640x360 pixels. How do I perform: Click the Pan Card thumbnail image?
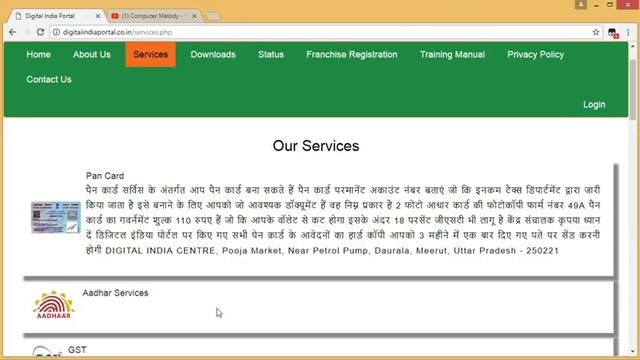tap(56, 217)
